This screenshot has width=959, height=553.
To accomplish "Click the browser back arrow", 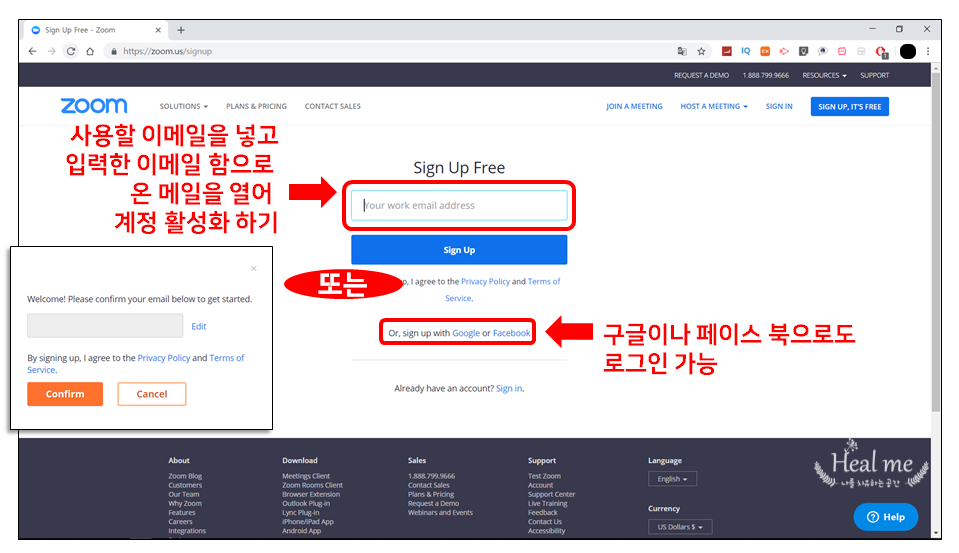I will coord(32,51).
